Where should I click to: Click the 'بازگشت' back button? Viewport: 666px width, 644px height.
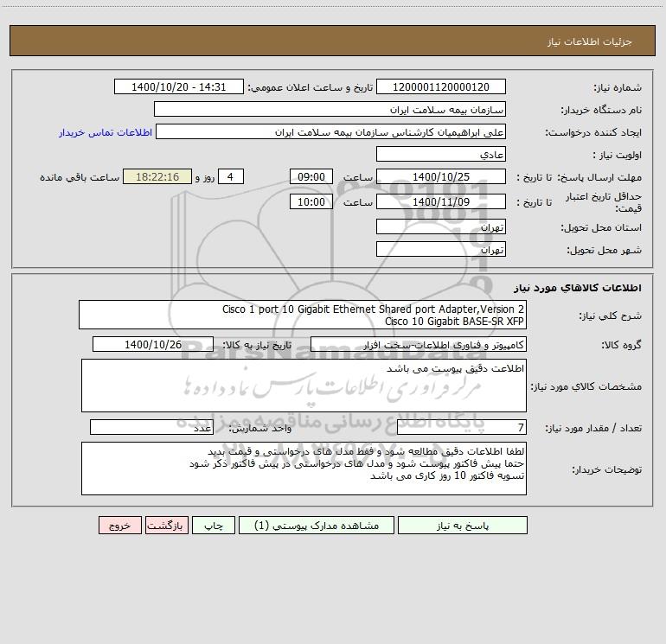coord(166,525)
